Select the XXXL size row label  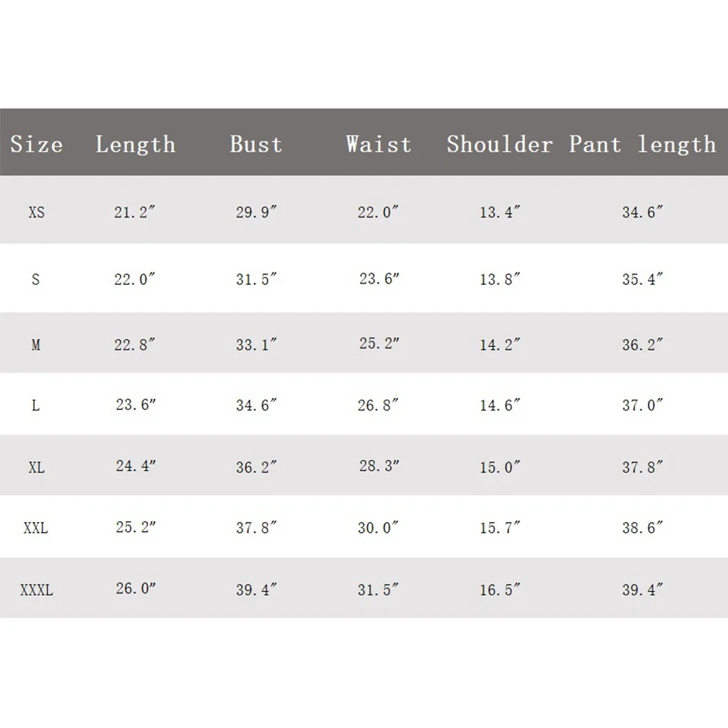coord(36,590)
